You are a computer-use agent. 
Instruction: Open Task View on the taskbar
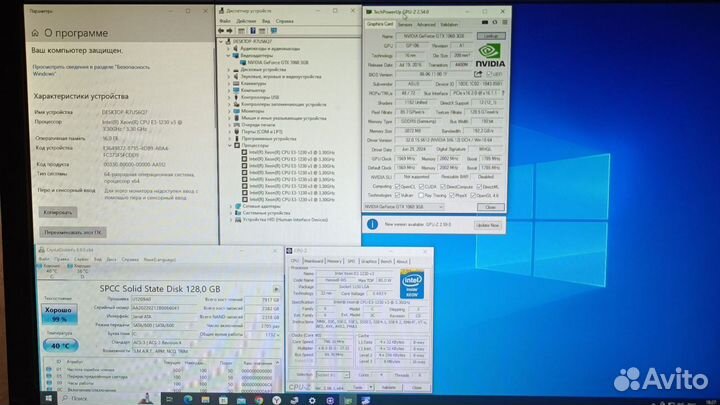click(x=169, y=399)
